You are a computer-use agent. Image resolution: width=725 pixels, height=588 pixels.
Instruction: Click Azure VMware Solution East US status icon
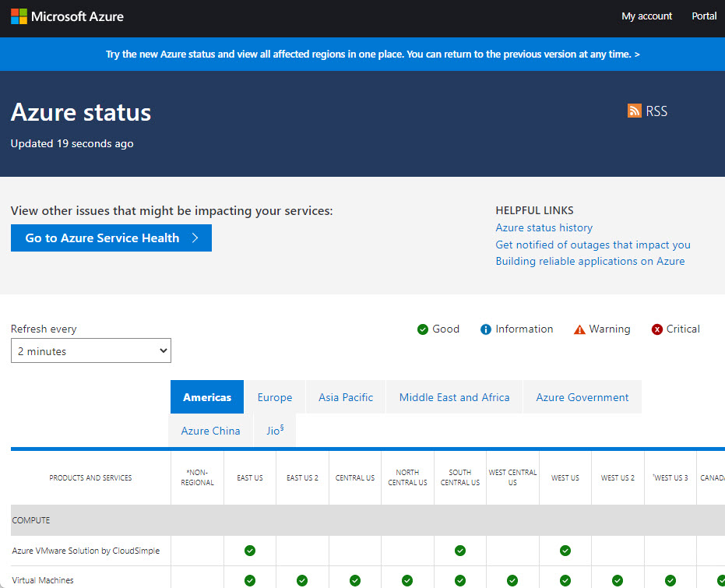click(250, 551)
